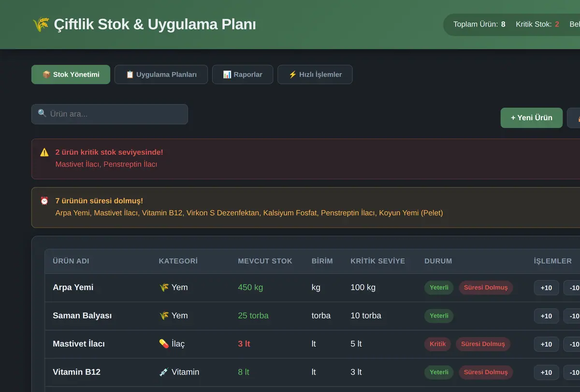Click the Yeterli badge in the Saman Balyası row
The image size is (580, 392).
point(439,316)
